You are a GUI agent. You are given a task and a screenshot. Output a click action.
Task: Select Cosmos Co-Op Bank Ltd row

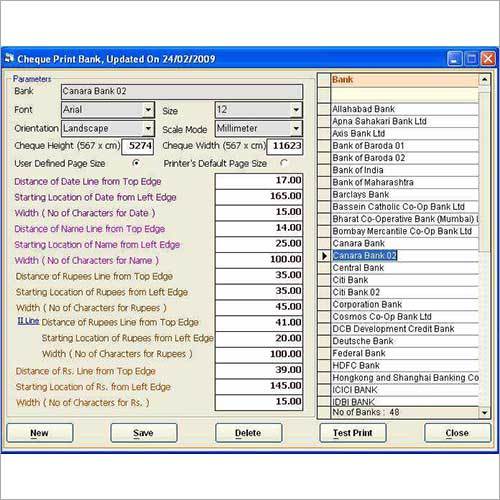point(405,317)
